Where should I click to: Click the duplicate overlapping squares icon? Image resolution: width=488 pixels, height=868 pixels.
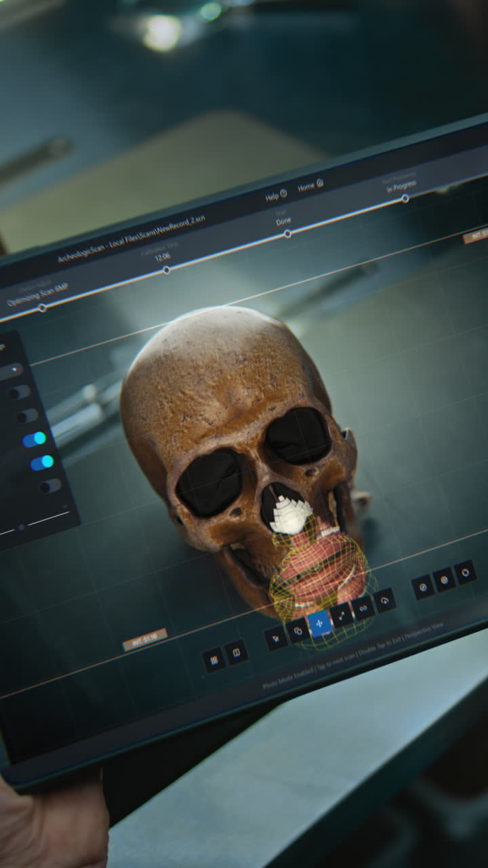coord(298,631)
